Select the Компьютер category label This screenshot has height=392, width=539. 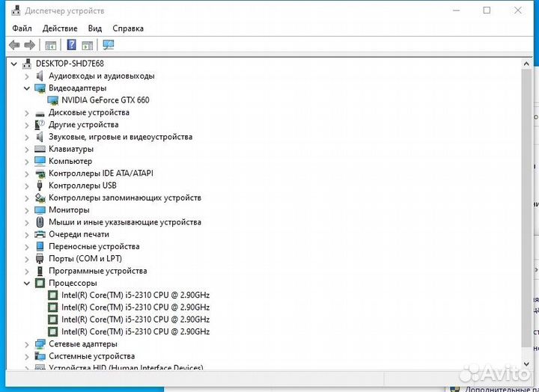click(70, 161)
